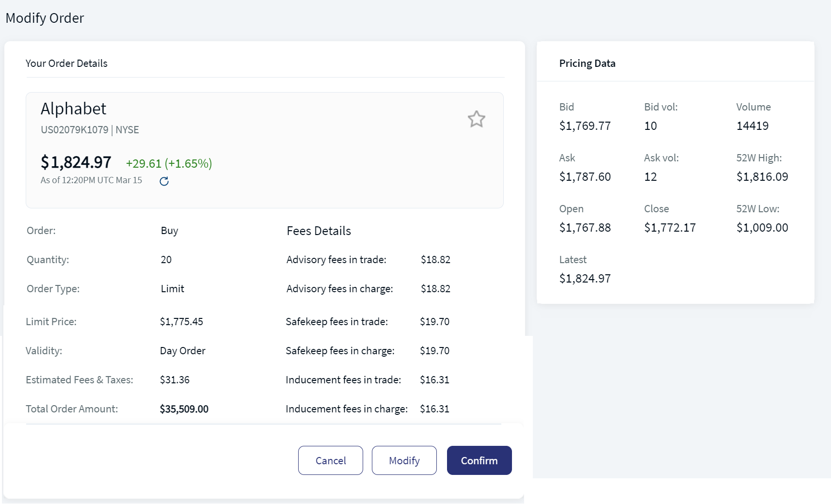Select the Bid vol value 10
This screenshot has width=831, height=504.
(x=651, y=126)
